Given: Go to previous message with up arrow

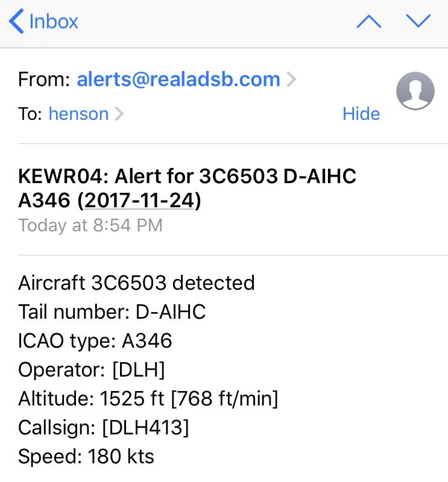Looking at the screenshot, I should pyautogui.click(x=368, y=22).
